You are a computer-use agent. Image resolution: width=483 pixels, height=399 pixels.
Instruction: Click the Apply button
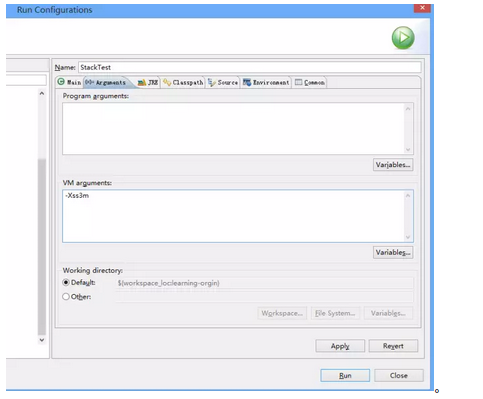pos(340,346)
